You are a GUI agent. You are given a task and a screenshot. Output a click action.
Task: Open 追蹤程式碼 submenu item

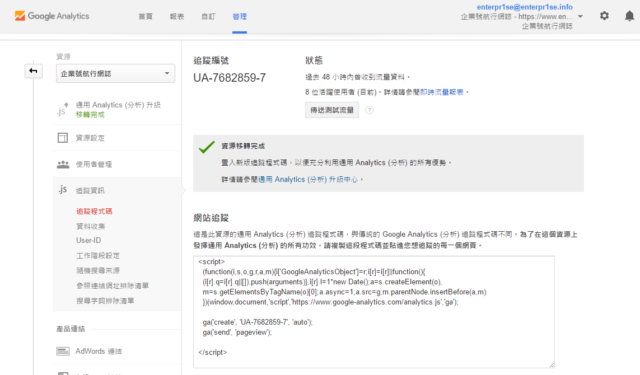click(94, 211)
